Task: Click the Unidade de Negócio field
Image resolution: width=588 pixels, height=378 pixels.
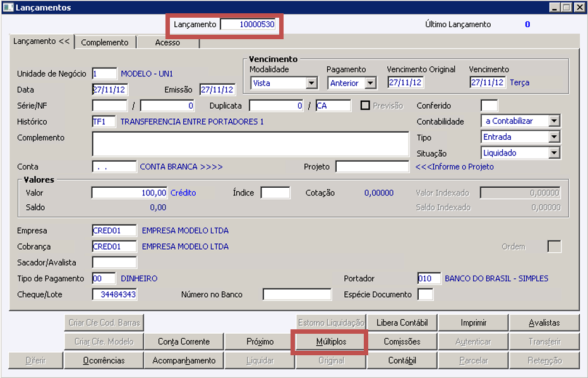Action: pos(104,73)
